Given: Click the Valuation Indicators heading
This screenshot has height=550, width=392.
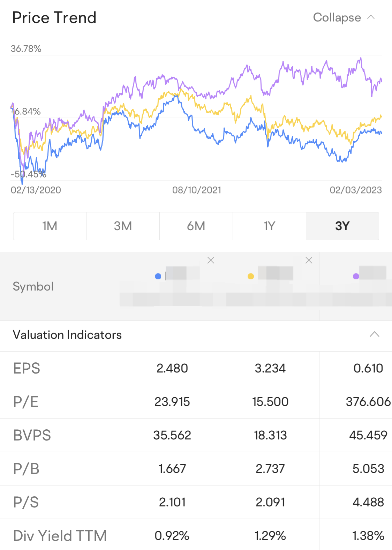Looking at the screenshot, I should tap(67, 335).
